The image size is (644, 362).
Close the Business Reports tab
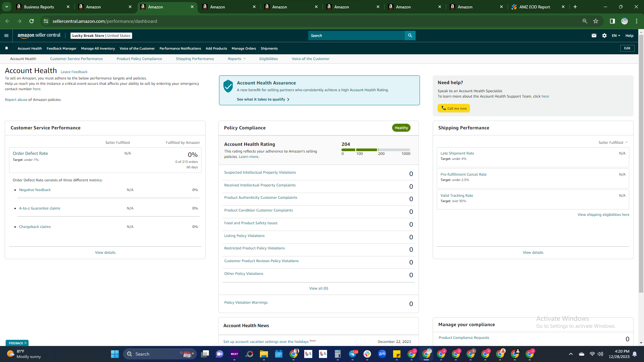click(x=68, y=7)
